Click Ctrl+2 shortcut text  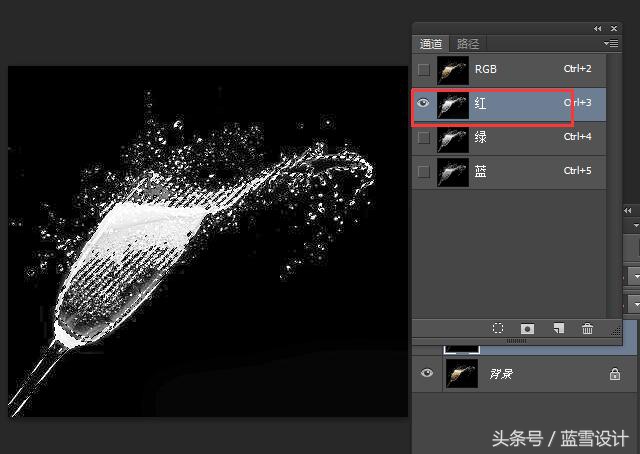coord(578,69)
